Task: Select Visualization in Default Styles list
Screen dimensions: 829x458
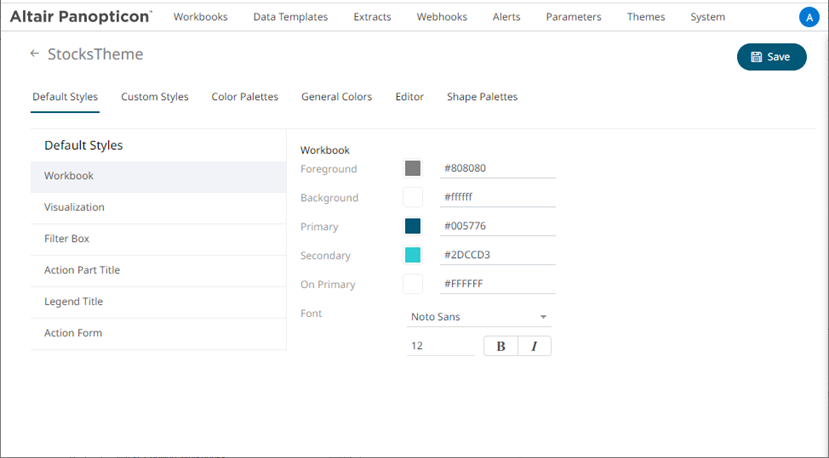Action: (x=74, y=207)
